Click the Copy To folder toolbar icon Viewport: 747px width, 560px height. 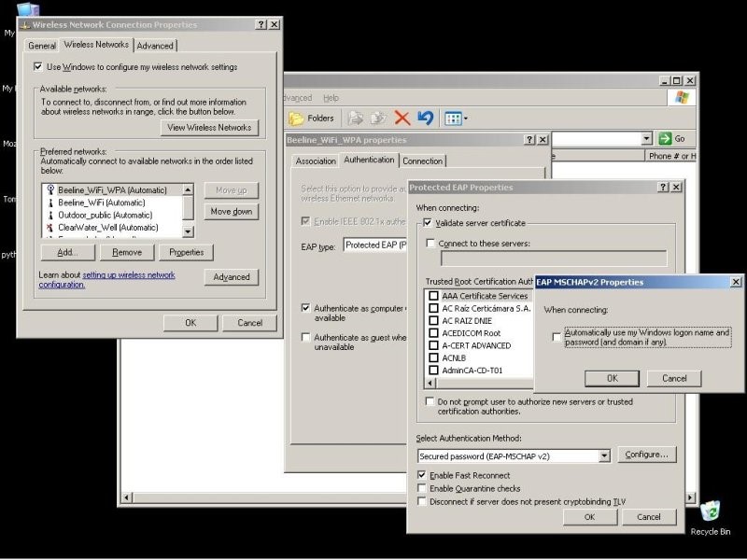point(378,119)
